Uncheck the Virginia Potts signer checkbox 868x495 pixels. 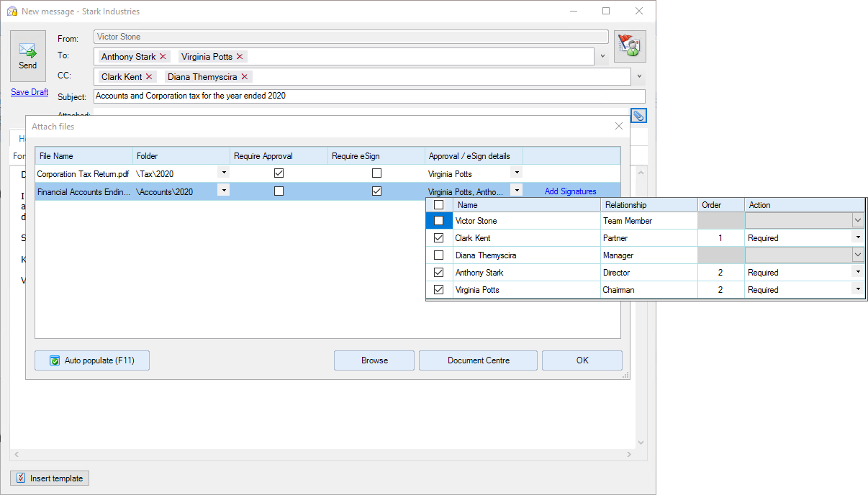[438, 290]
